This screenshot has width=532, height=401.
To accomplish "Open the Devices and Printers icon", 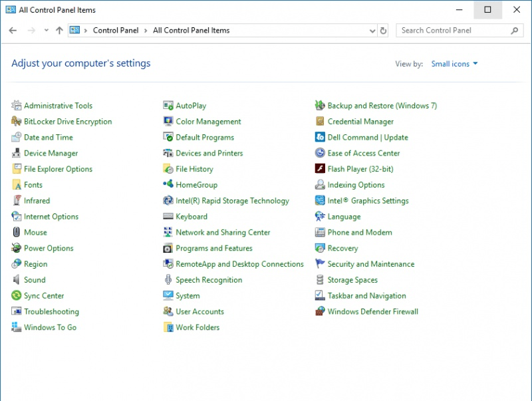I will pyautogui.click(x=168, y=153).
